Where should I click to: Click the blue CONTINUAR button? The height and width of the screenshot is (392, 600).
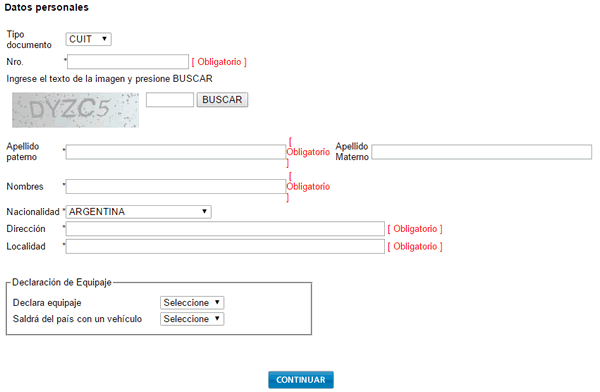(x=301, y=380)
